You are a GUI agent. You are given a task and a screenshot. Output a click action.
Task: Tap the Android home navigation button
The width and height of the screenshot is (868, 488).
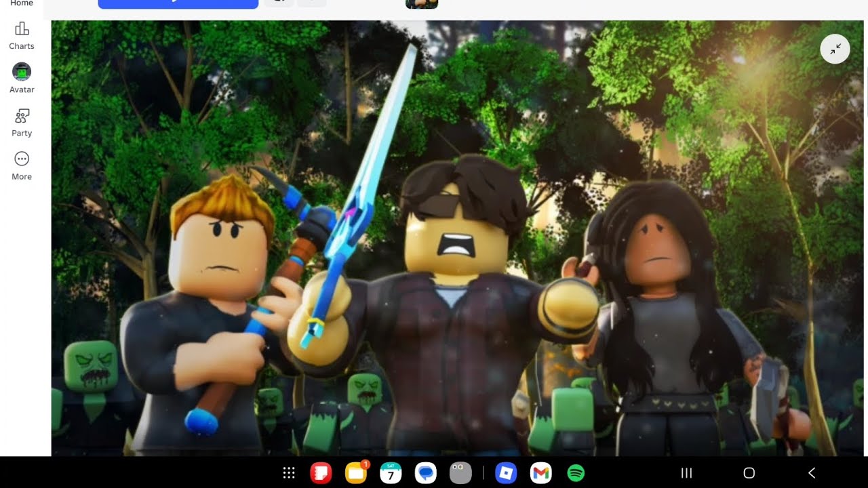[x=749, y=473]
